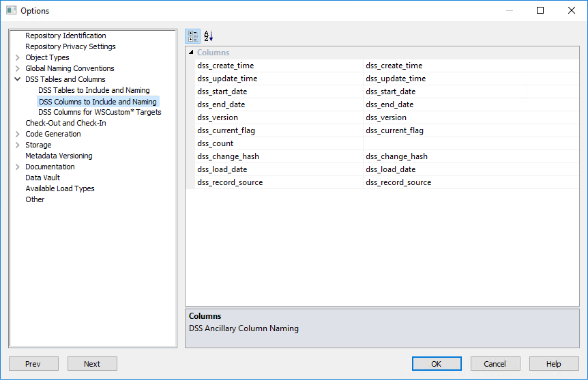Open DSS Columns for WSCustom* Targets
This screenshot has width=588, height=381.
pos(100,112)
